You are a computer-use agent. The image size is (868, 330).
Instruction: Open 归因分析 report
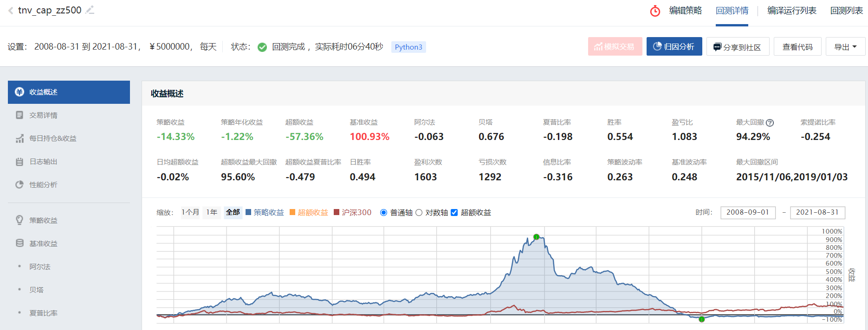click(x=674, y=46)
